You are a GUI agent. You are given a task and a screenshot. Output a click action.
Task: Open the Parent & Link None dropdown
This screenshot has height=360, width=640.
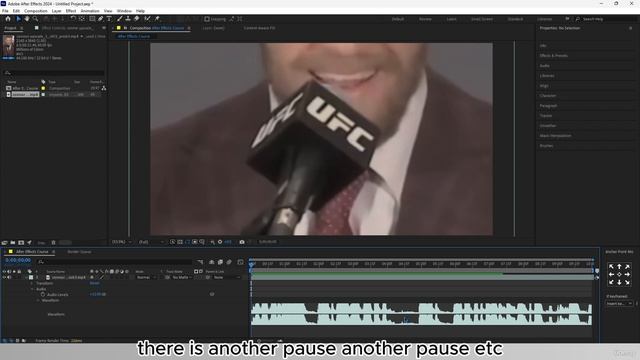227,278
